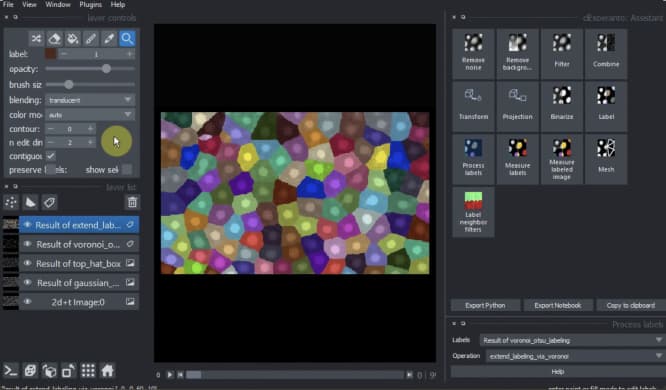Viewport: 666px width, 390px height.
Task: Activate the pan/zoom magnifier tool
Action: coord(127,39)
